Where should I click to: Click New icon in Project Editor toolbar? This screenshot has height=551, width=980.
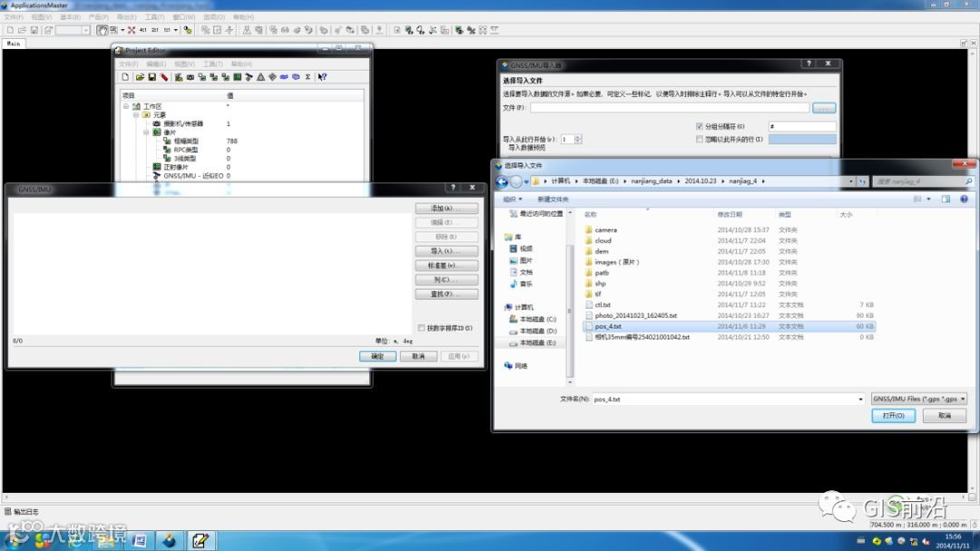pos(125,77)
